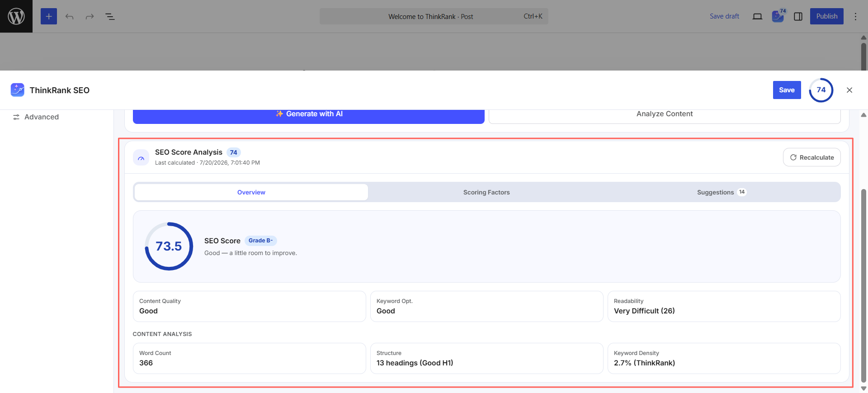Open the desktop preview view icon

pos(757,16)
